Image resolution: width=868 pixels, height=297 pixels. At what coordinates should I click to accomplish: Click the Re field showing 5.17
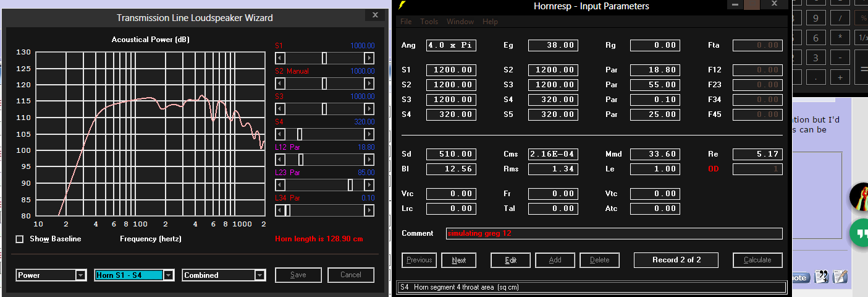tap(757, 154)
